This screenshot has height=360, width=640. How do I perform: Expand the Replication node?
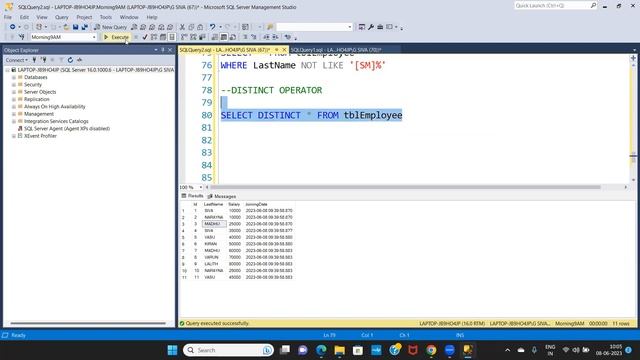point(14,99)
